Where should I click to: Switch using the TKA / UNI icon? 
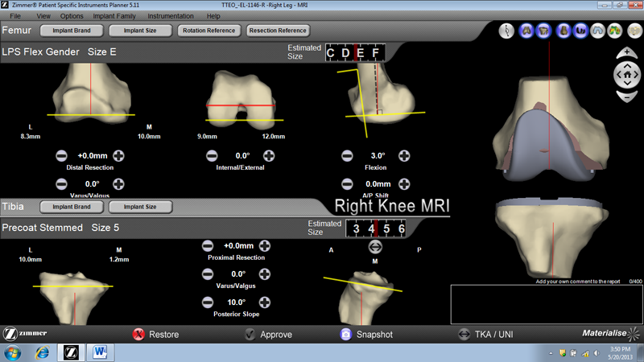pyautogui.click(x=464, y=334)
